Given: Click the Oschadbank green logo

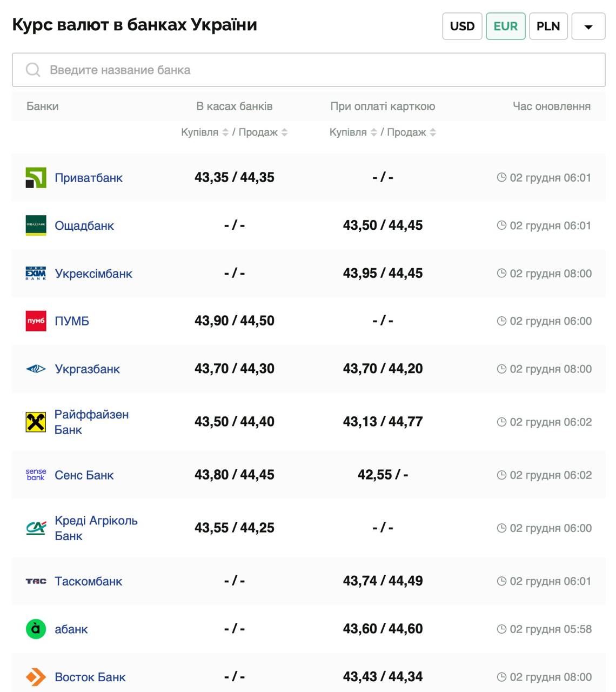Looking at the screenshot, I should (x=36, y=225).
